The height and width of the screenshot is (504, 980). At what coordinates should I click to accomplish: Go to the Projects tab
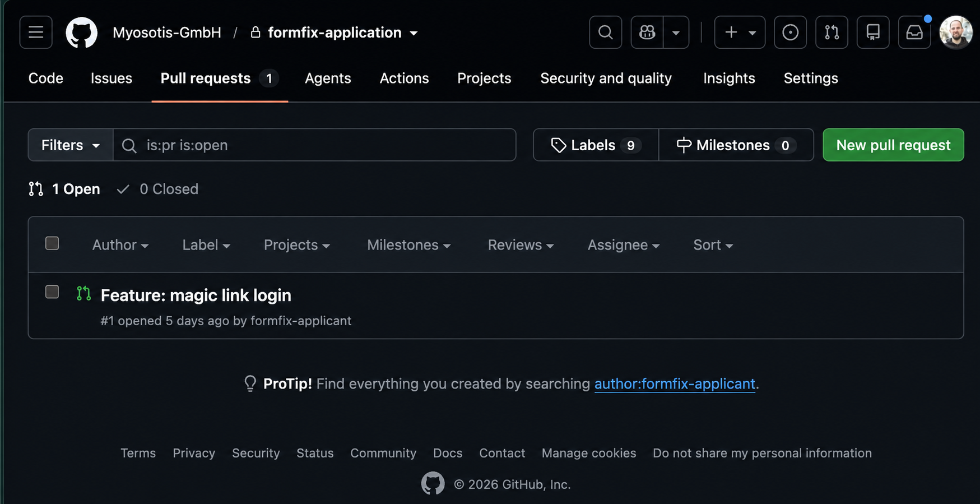484,78
